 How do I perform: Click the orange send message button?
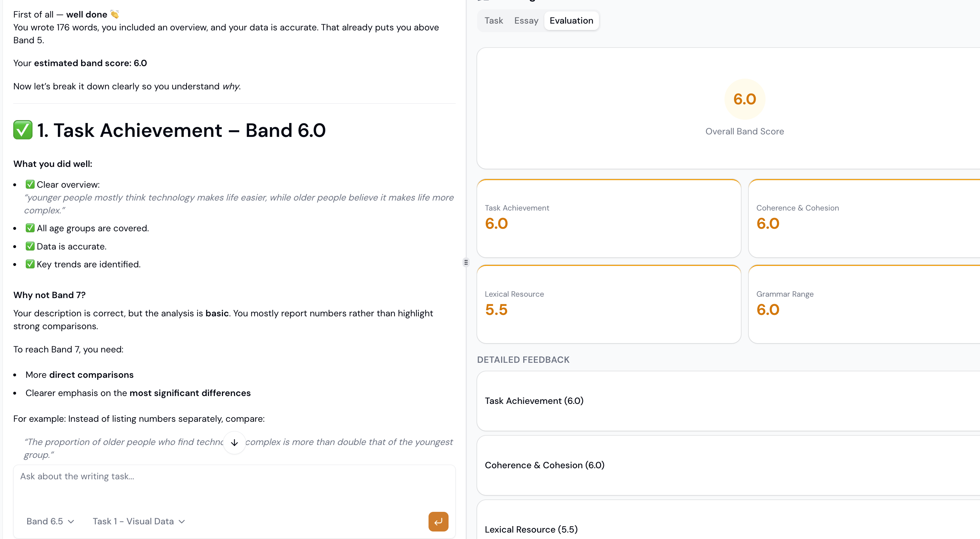(x=438, y=521)
